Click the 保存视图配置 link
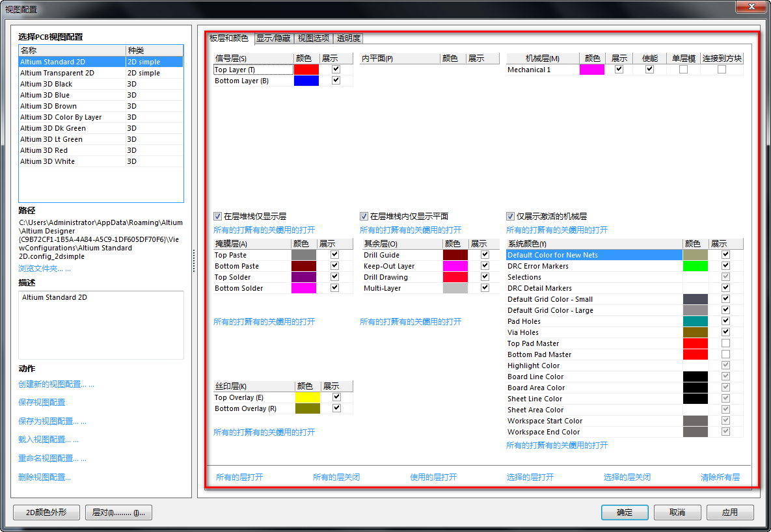Image resolution: width=771 pixels, height=532 pixels. coord(42,402)
